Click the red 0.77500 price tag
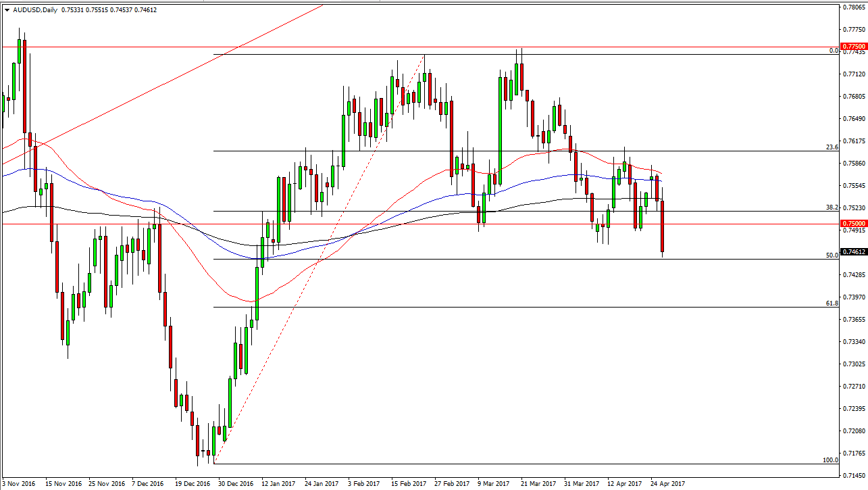 [x=853, y=47]
